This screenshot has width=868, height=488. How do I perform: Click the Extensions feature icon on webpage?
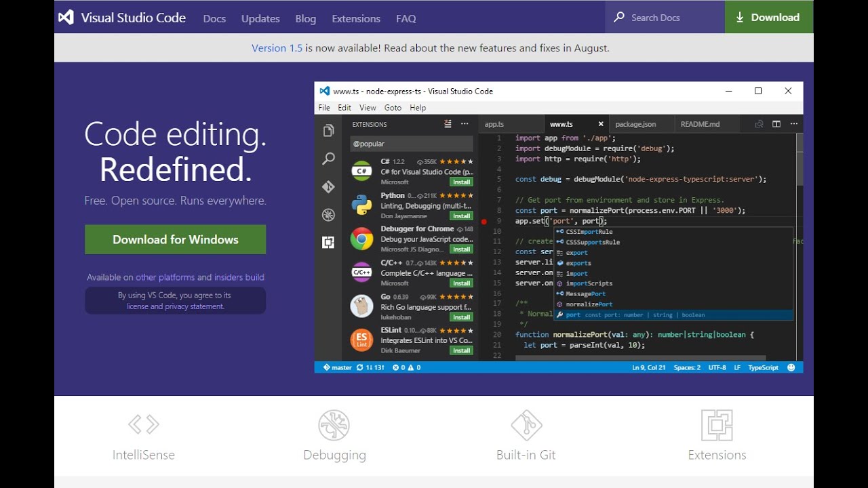point(717,425)
